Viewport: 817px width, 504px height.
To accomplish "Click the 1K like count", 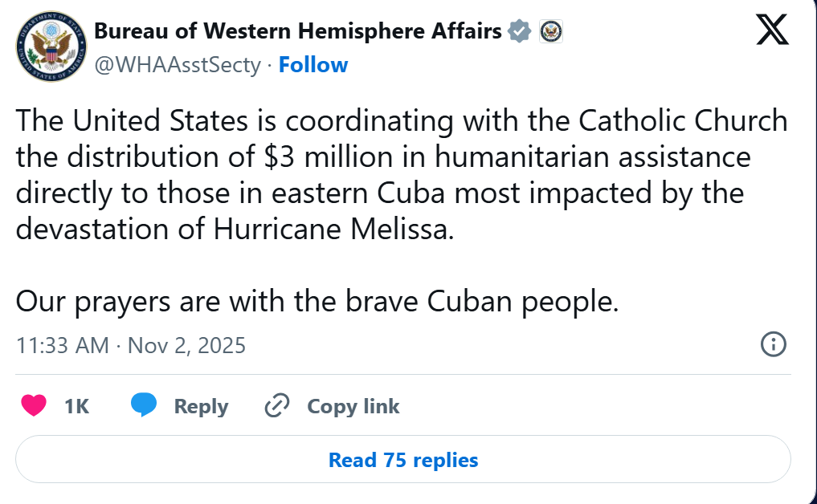I will click(x=75, y=406).
